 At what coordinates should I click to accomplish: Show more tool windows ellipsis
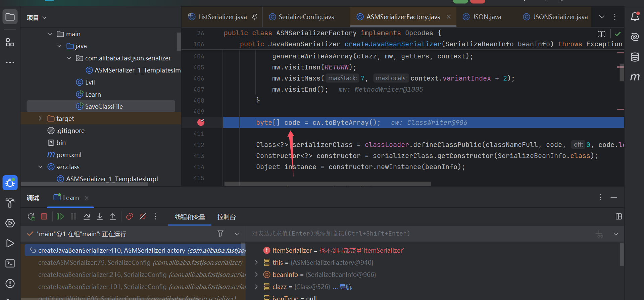tap(10, 62)
